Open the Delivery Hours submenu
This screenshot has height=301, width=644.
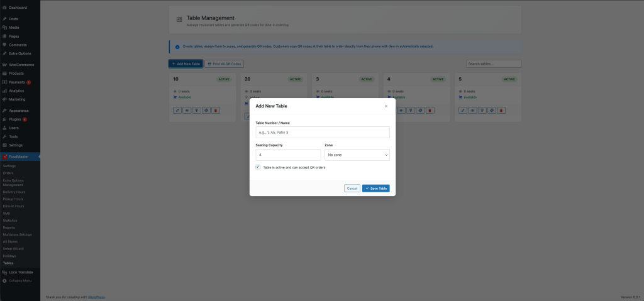(14, 192)
